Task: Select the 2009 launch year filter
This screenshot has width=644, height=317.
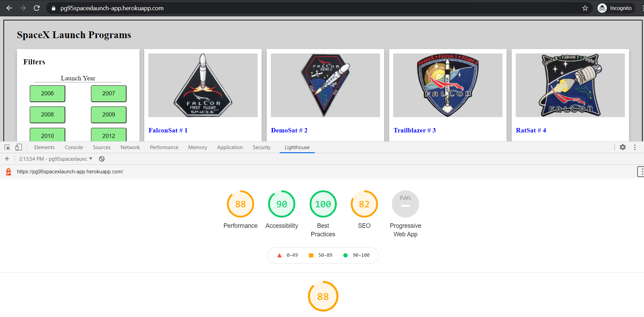Action: point(109,115)
